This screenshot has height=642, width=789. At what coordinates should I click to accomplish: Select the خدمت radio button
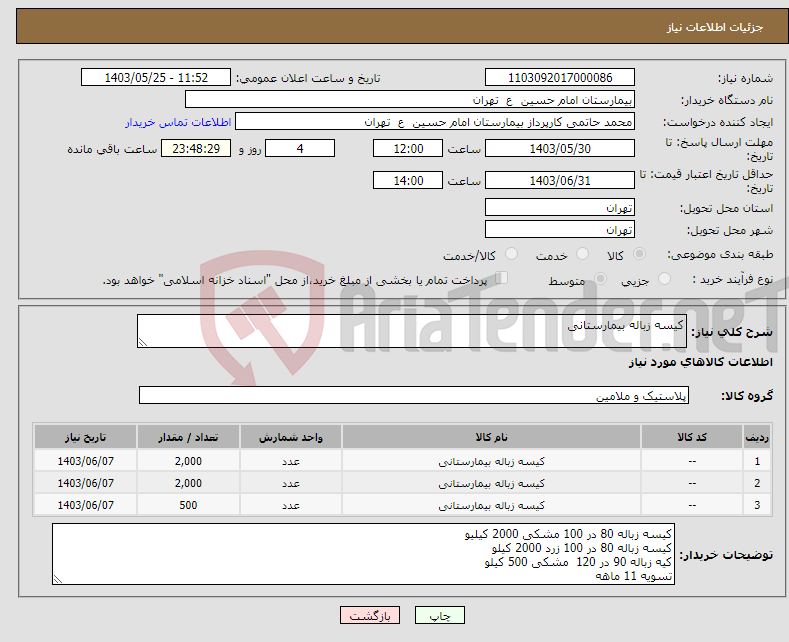point(582,254)
